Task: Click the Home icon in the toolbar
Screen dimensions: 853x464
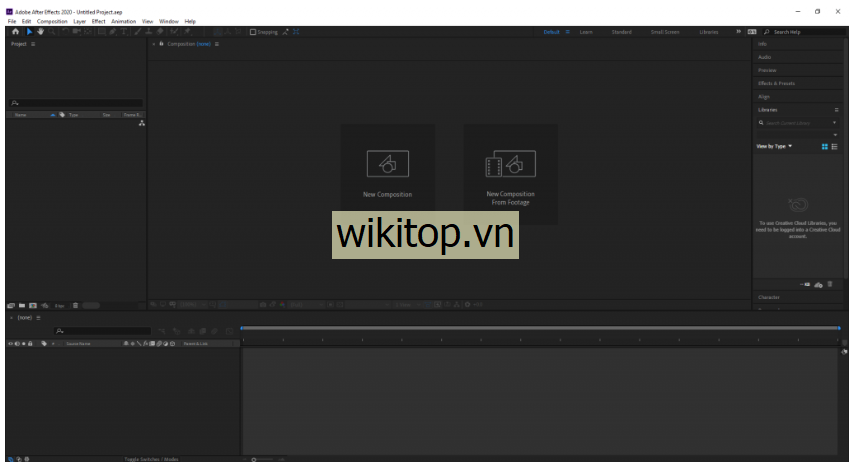Action: point(15,32)
